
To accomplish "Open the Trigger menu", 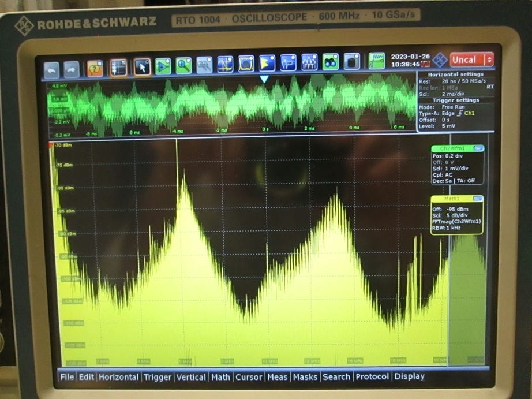I will (x=158, y=377).
